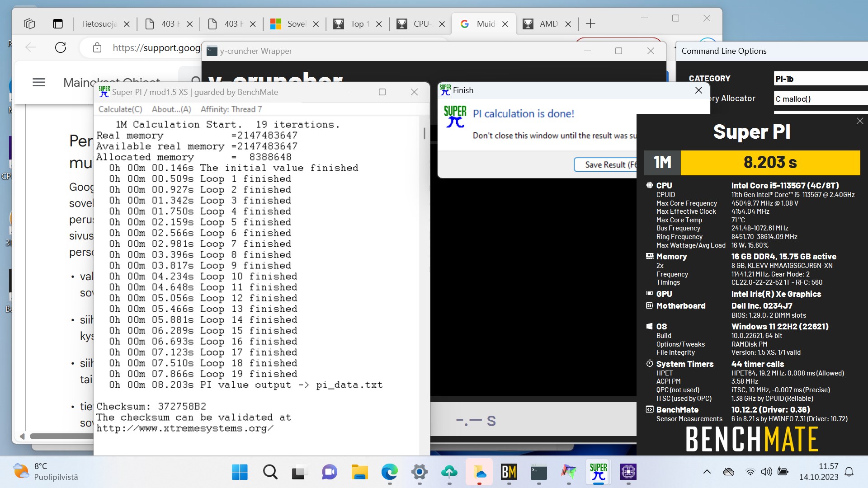Click Intel Core i5-1135G7 CPU name
868x488 pixels.
pos(785,185)
